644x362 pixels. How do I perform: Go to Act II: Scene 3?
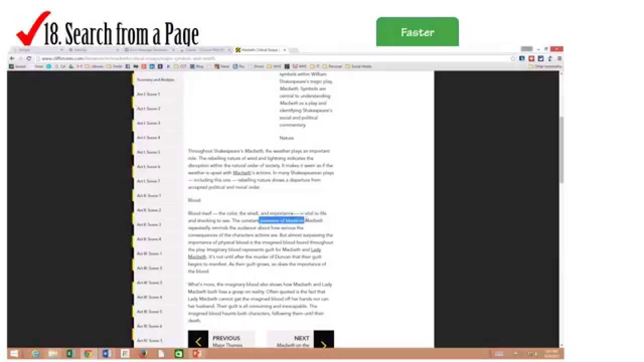(x=149, y=225)
